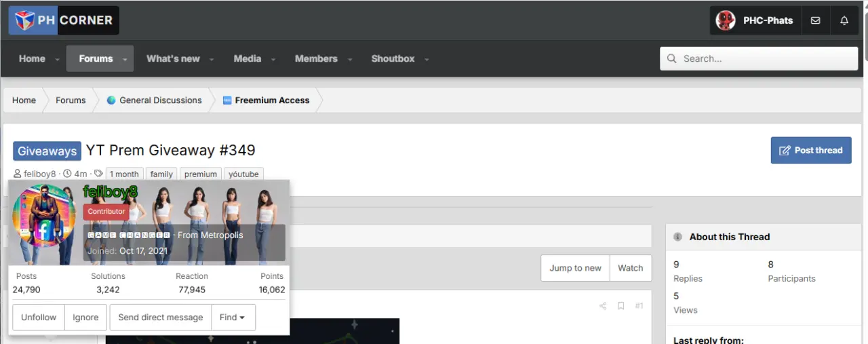
Task: Expand the Home menu arrow
Action: coord(57,60)
